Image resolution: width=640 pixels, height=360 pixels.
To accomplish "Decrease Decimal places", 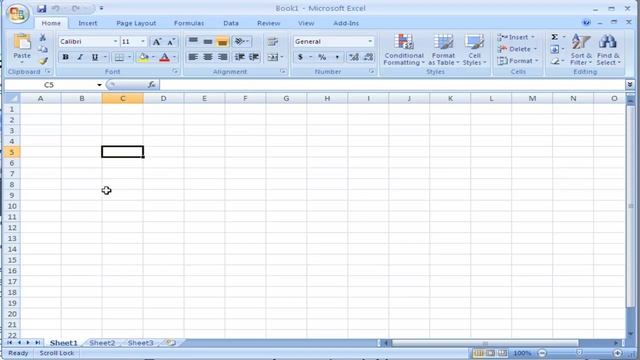I will click(x=368, y=57).
